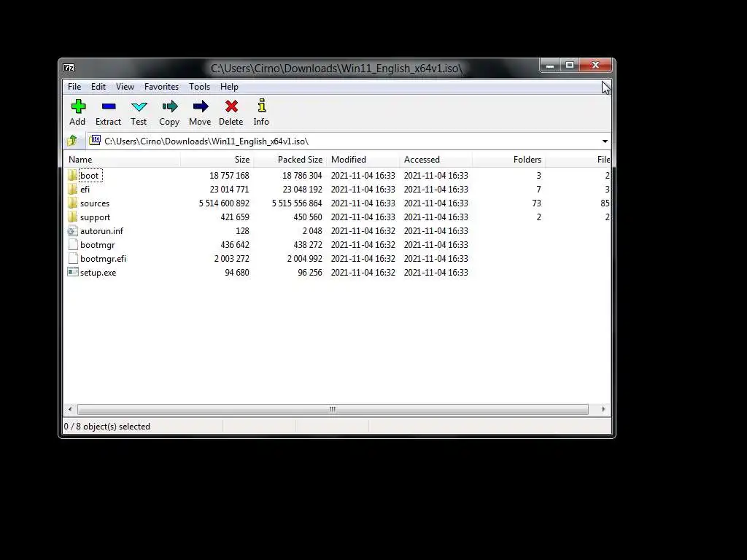
Task: Click the ISO icon in address bar
Action: pos(96,140)
